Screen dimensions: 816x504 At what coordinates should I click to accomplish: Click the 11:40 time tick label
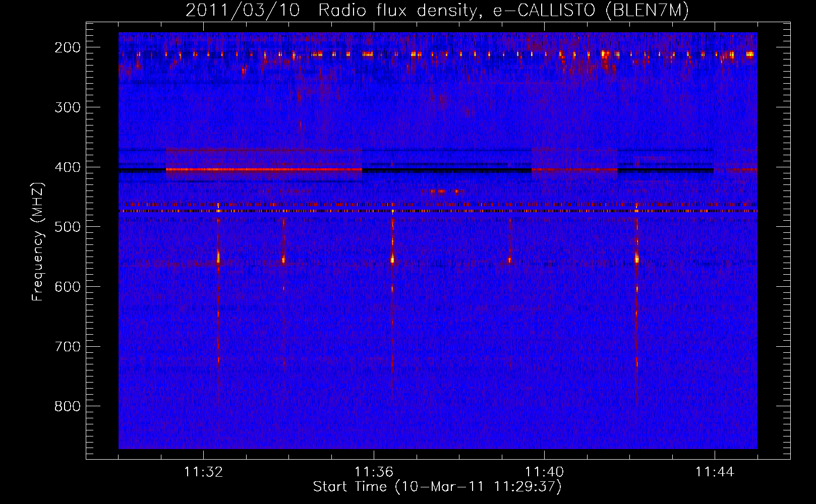544,472
